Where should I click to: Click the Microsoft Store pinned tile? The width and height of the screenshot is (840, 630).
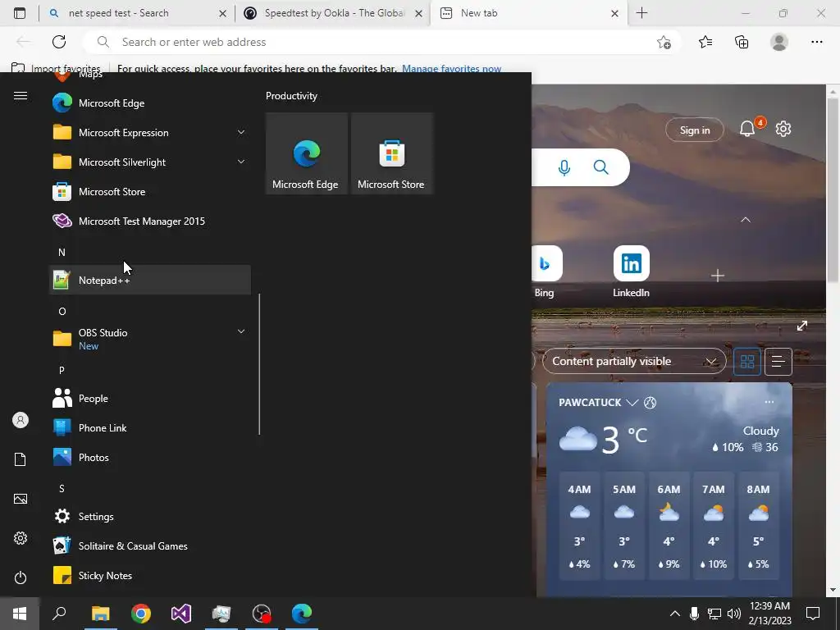391,153
